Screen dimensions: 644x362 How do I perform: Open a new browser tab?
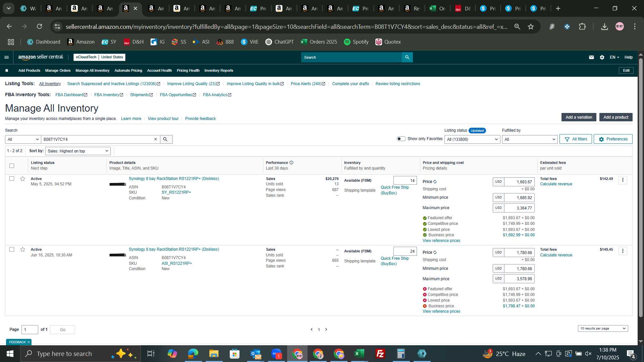pyautogui.click(x=558, y=8)
